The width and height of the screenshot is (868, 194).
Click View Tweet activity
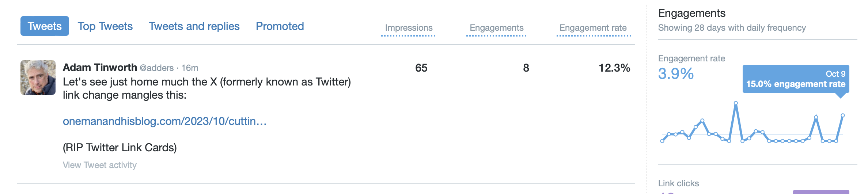(x=99, y=165)
